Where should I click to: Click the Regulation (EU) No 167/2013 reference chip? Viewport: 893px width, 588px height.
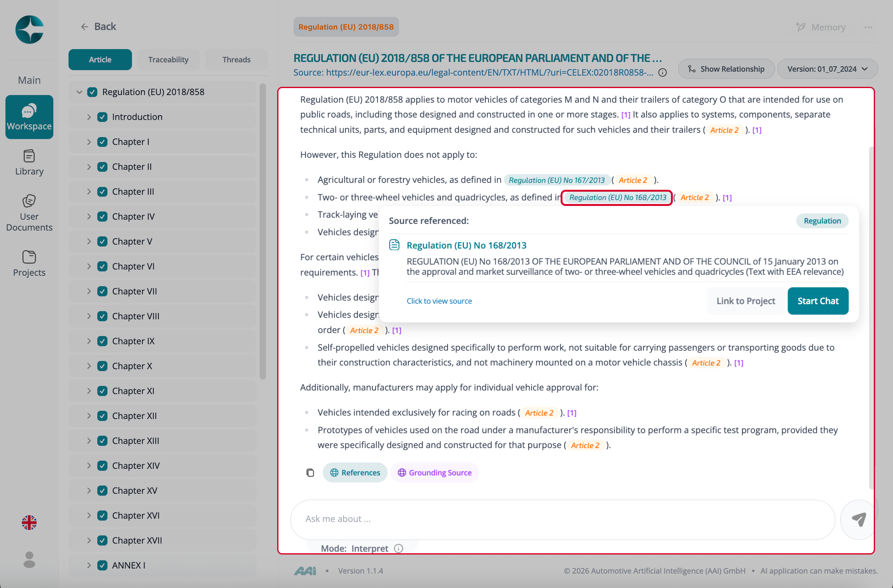tap(557, 180)
